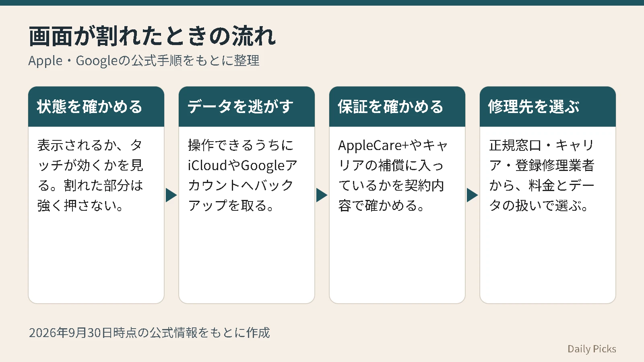Click the title 画面が割れたときの流れ

pyautogui.click(x=152, y=36)
